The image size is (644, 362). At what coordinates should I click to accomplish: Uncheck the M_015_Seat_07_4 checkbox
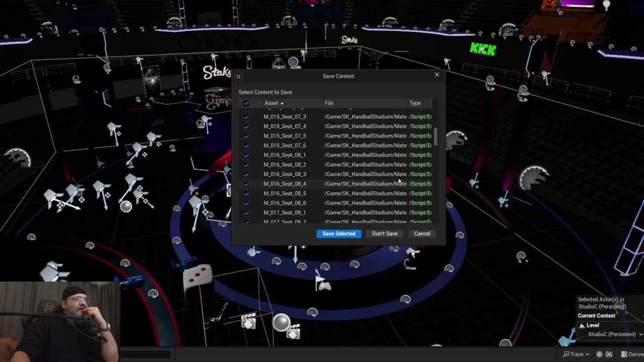246,126
